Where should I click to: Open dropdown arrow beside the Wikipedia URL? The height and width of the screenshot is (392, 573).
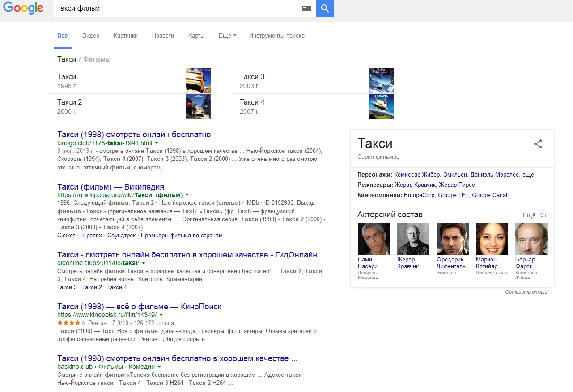tap(187, 195)
